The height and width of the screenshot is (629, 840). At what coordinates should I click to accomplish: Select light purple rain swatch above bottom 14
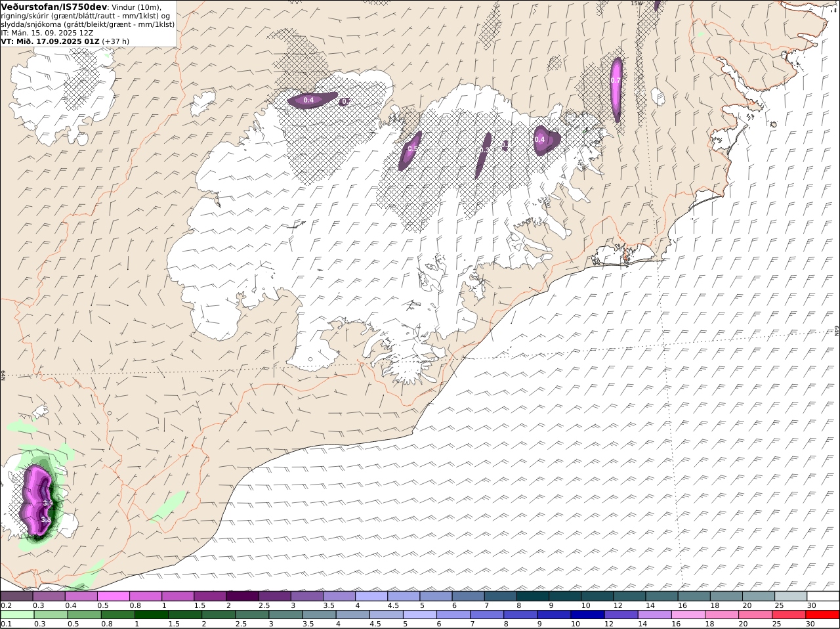click(x=654, y=615)
